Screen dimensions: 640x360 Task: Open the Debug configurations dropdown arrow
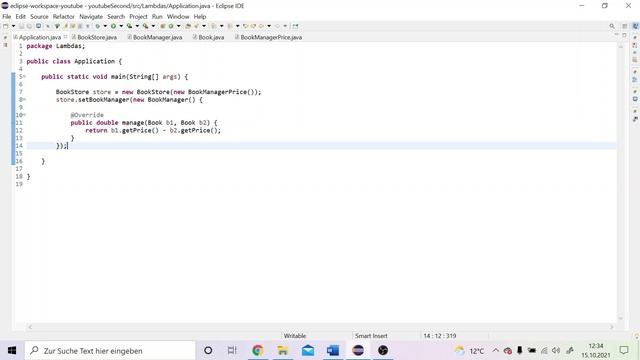tap(105, 26)
